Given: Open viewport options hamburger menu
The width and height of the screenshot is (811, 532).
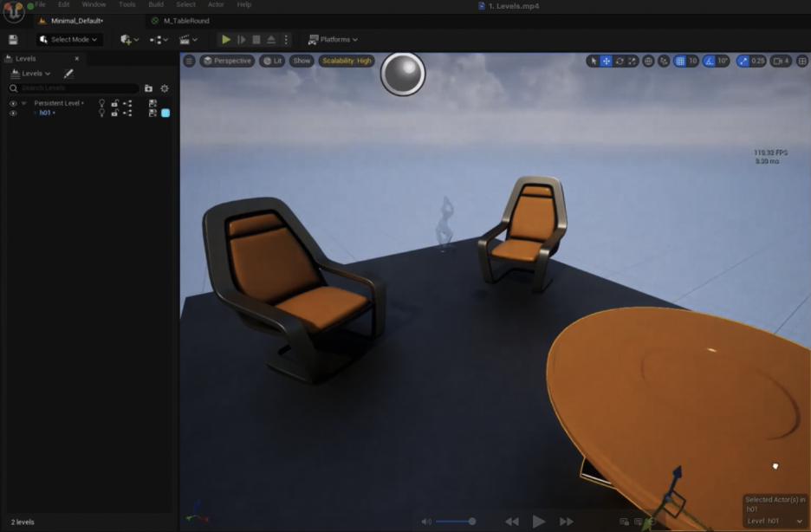Looking at the screenshot, I should (189, 61).
